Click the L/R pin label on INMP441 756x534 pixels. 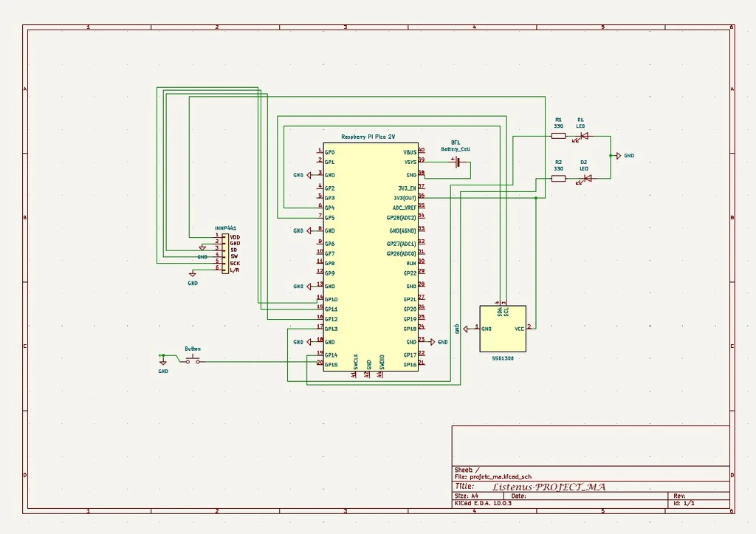tap(235, 270)
